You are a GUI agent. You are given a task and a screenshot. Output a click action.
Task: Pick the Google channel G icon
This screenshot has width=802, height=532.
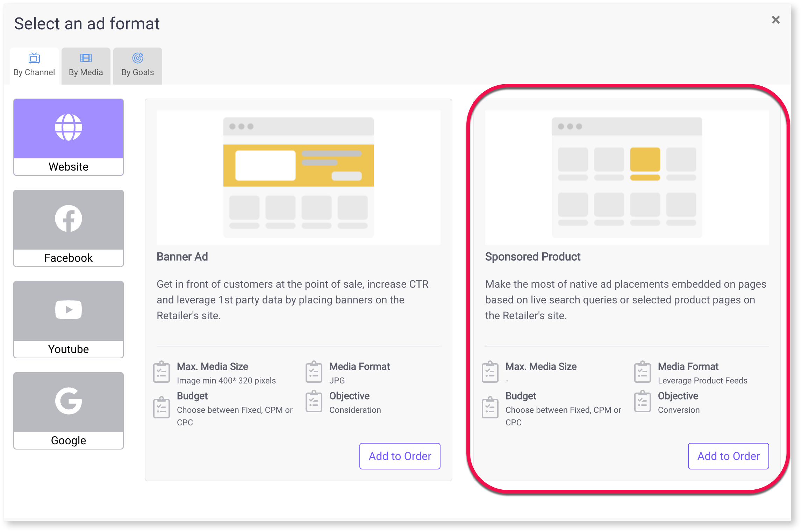pyautogui.click(x=69, y=401)
